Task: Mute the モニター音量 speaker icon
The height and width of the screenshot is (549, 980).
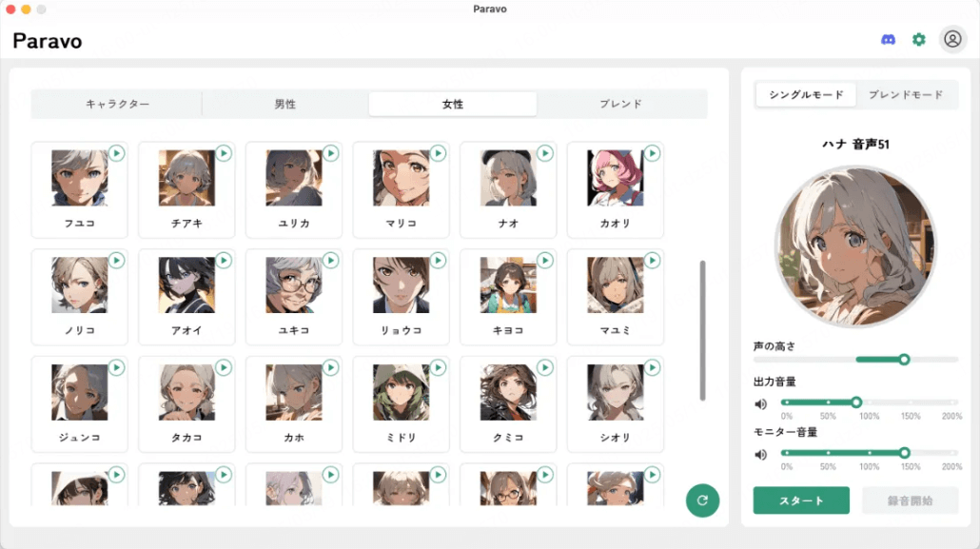Action: click(x=760, y=455)
